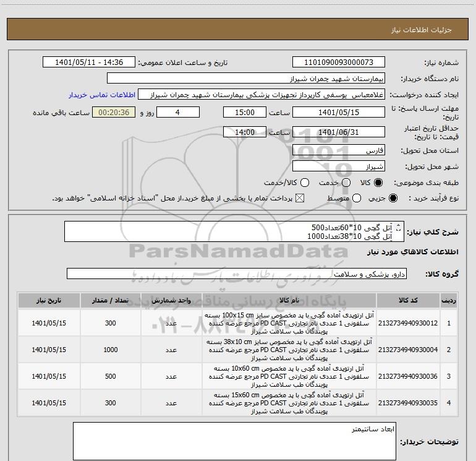This screenshot has height=461, width=476.
Task: Click the price validity date 1401/06/31 field
Action: [339, 132]
